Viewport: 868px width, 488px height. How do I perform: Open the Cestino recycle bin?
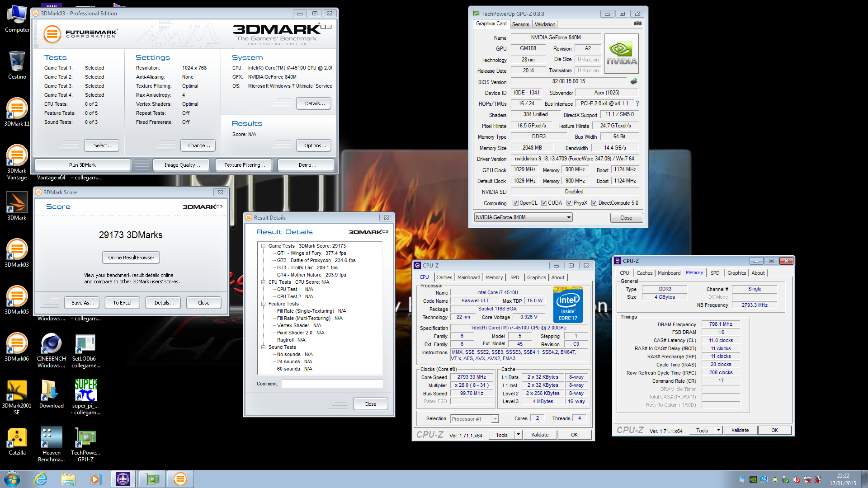tap(17, 65)
